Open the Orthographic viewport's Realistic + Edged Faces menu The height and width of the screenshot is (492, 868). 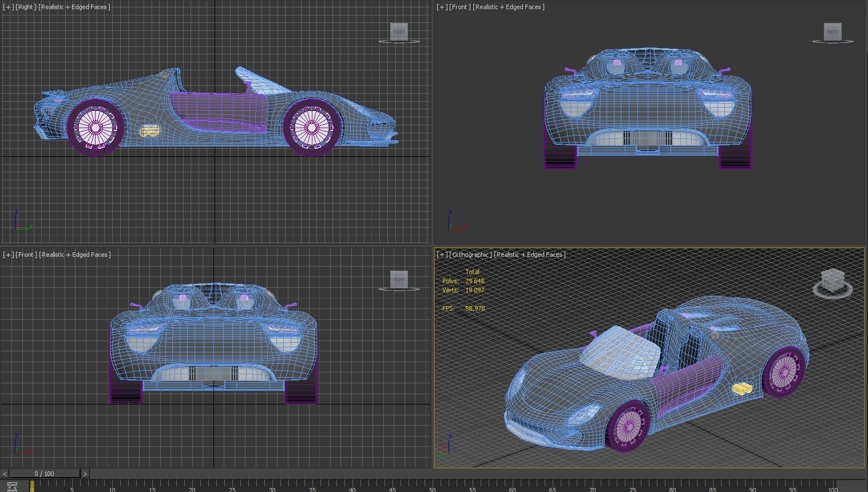tap(530, 255)
